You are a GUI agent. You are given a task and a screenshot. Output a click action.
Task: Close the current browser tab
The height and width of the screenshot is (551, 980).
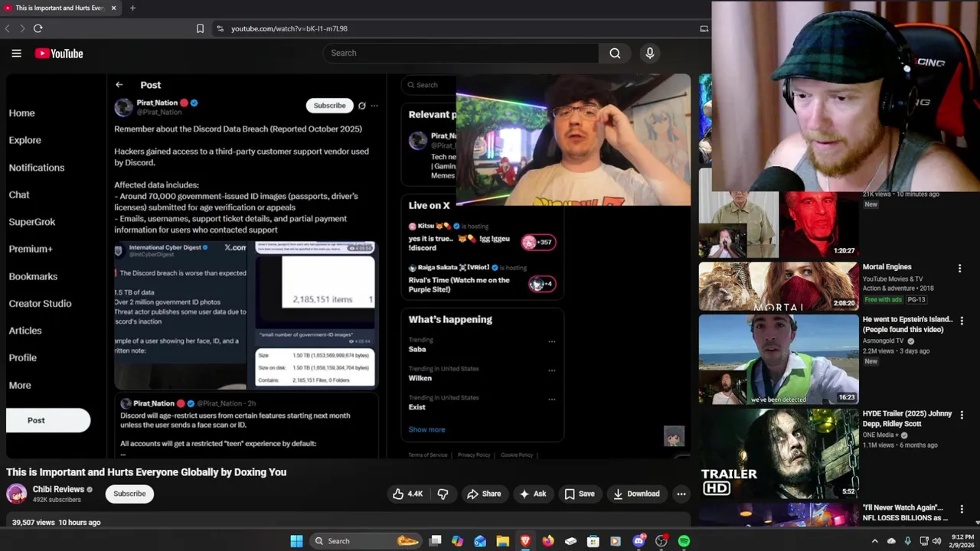pos(113,8)
